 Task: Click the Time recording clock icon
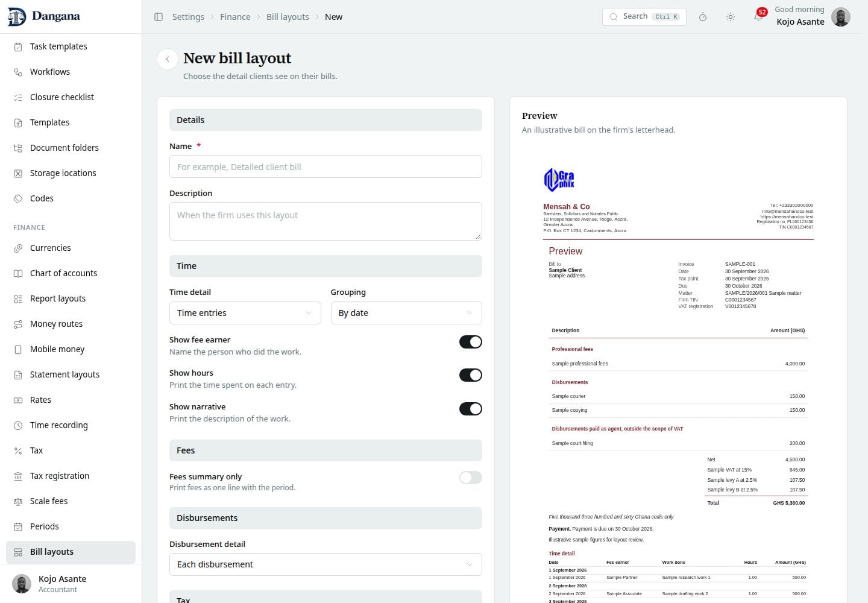(x=18, y=425)
